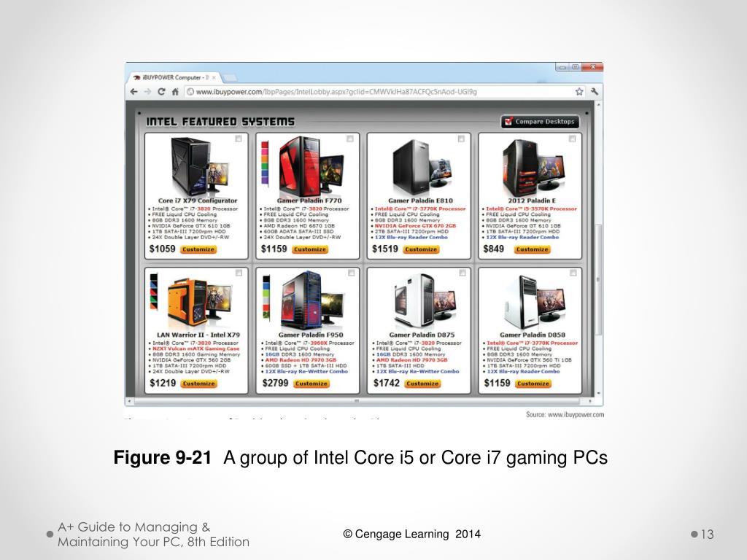Screen dimensions: 747x560
Task: Reload the page with the refresh icon
Action: click(x=161, y=91)
